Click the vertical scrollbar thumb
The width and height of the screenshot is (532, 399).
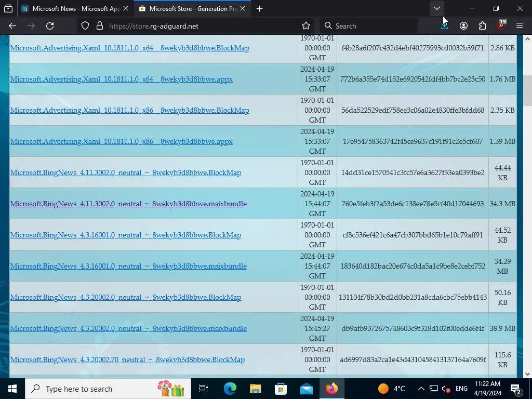527,90
